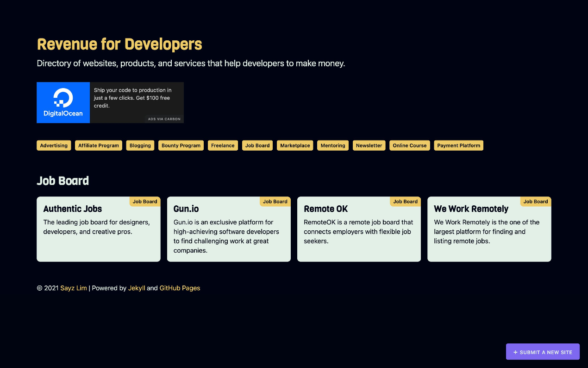Click Submit a New Site button
The height and width of the screenshot is (368, 588).
click(543, 352)
